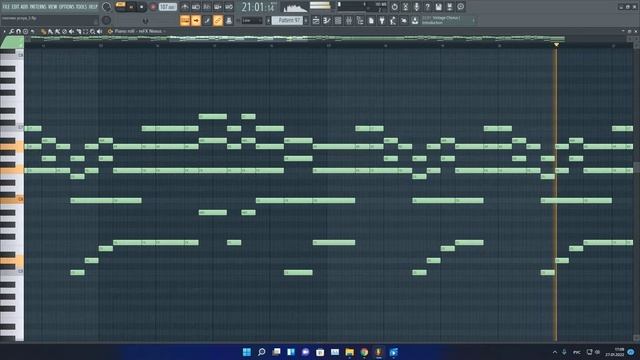Open Windows Start menu
The width and height of the screenshot is (640, 360).
(x=247, y=352)
